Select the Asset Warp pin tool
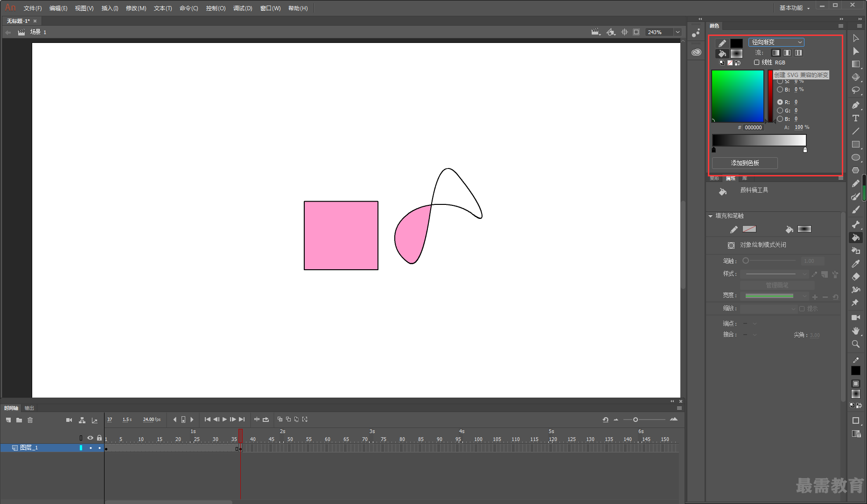This screenshot has height=504, width=867. click(856, 303)
